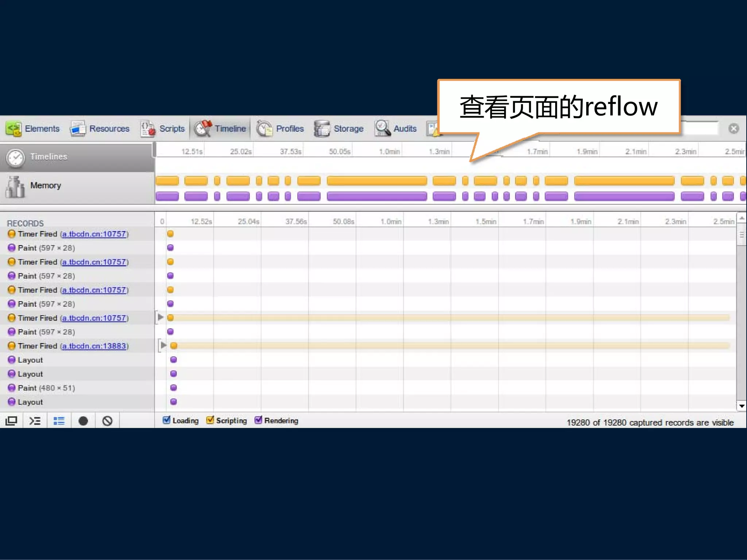Toggle the Loading checkbox
The height and width of the screenshot is (560, 747).
tap(167, 420)
